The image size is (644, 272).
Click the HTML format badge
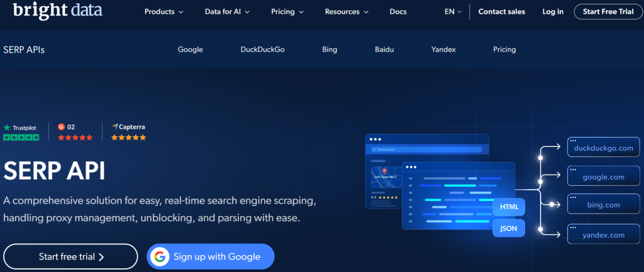point(508,207)
